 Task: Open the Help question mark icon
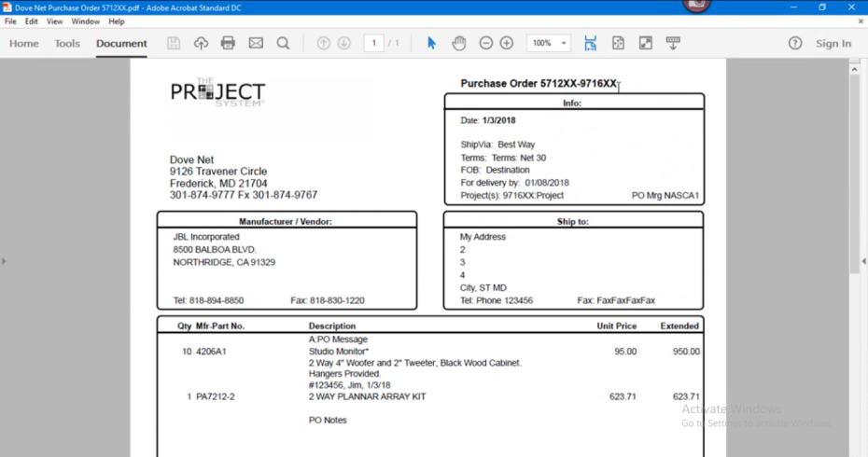[x=795, y=43]
